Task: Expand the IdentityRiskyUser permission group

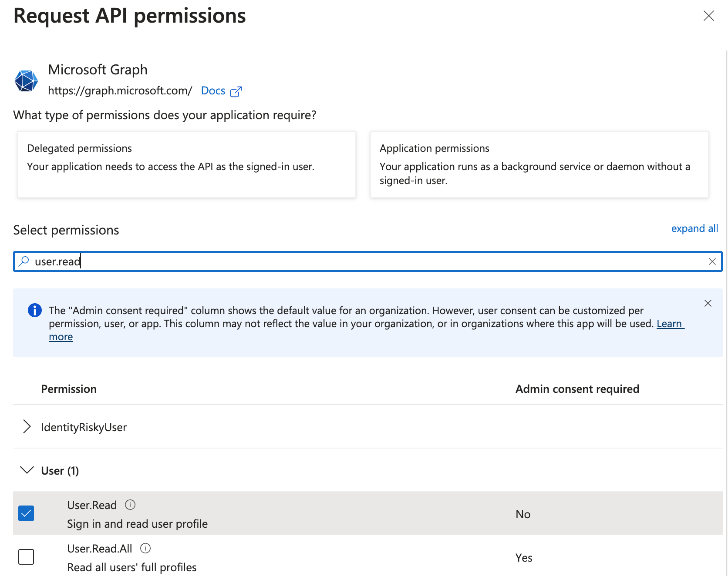Action: click(27, 427)
